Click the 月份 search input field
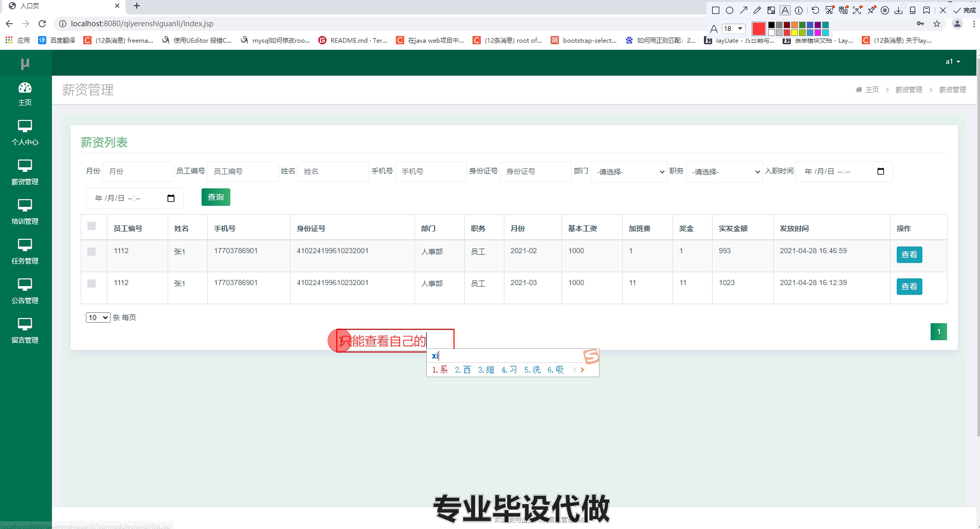The image size is (980, 529). (138, 171)
